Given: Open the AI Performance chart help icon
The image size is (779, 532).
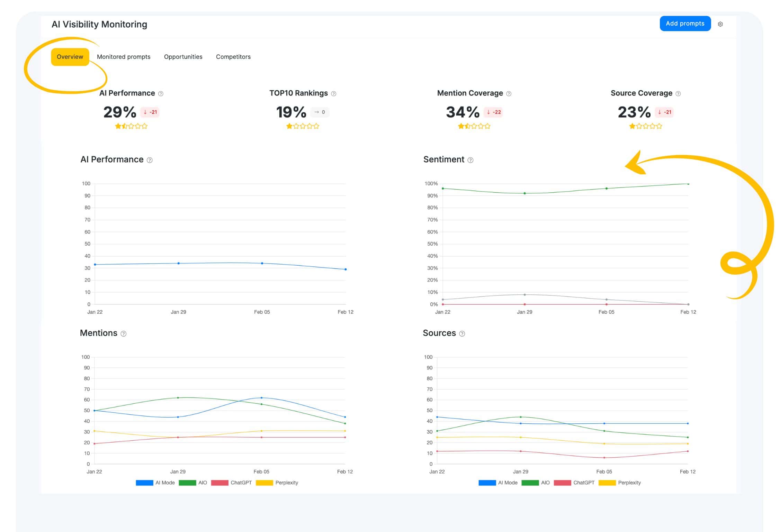Looking at the screenshot, I should 150,160.
